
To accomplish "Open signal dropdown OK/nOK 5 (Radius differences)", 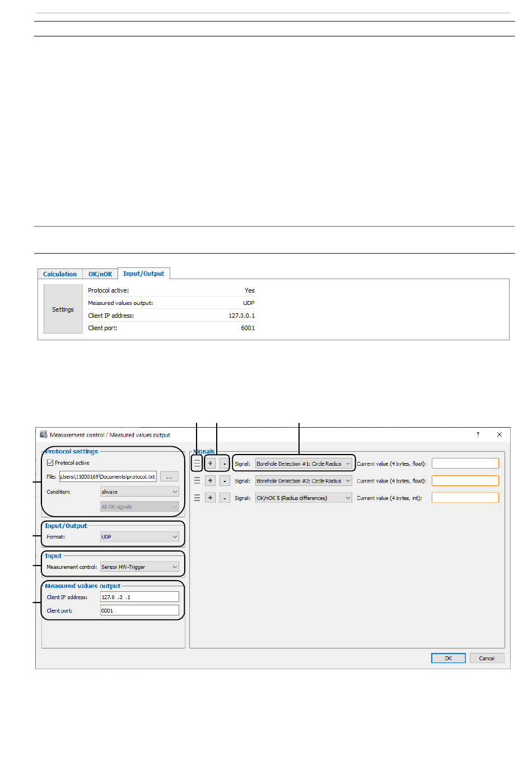I will click(x=304, y=498).
